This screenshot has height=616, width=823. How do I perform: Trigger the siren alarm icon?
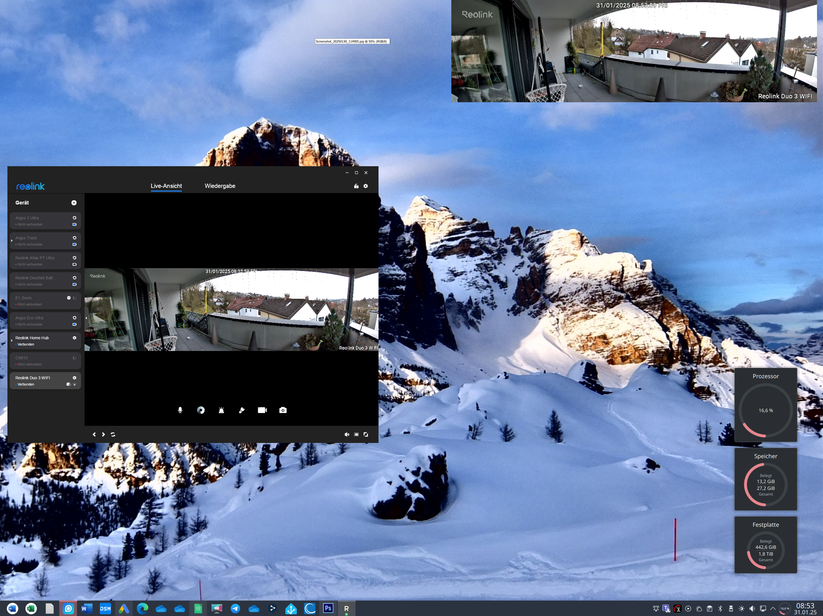click(222, 410)
